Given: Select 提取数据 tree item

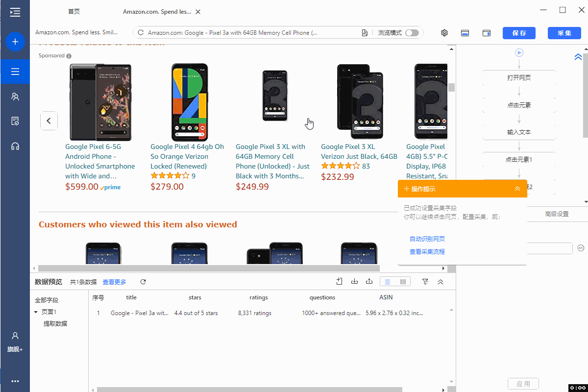Looking at the screenshot, I should 55,324.
